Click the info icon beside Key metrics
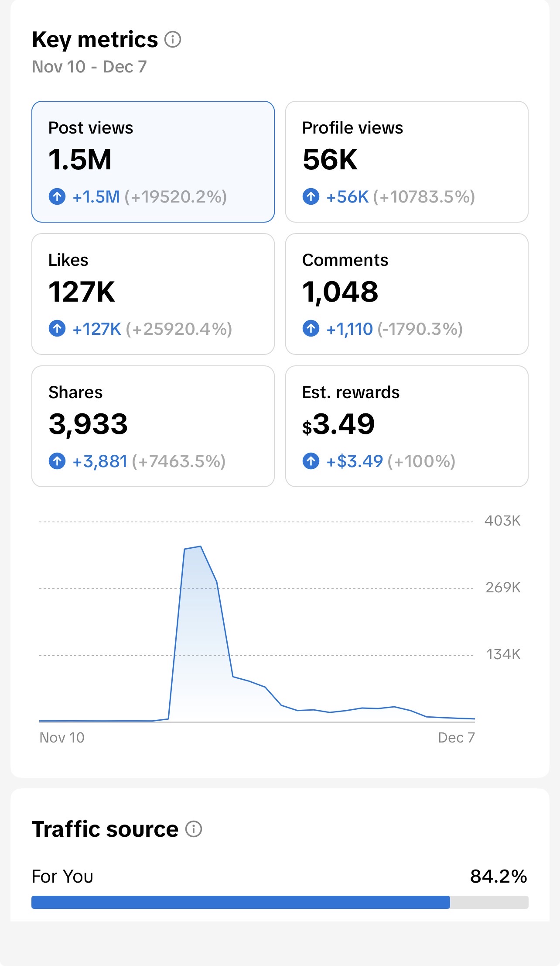The image size is (560, 966). click(173, 40)
